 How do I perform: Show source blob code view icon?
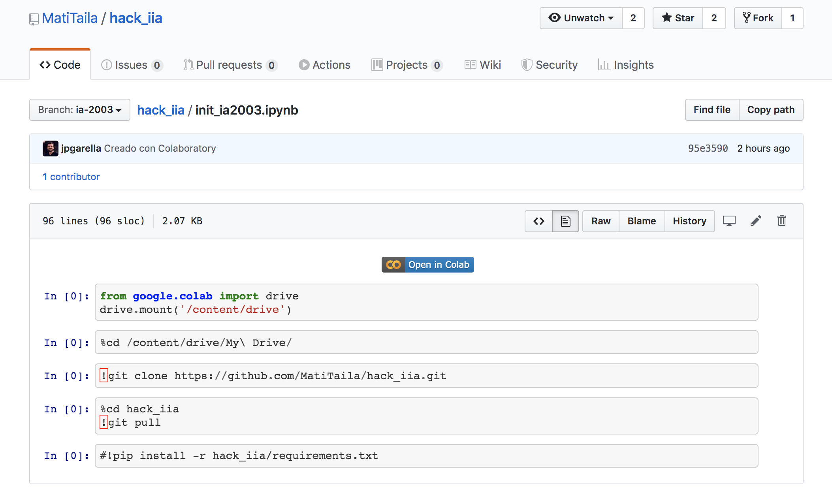[x=539, y=221]
